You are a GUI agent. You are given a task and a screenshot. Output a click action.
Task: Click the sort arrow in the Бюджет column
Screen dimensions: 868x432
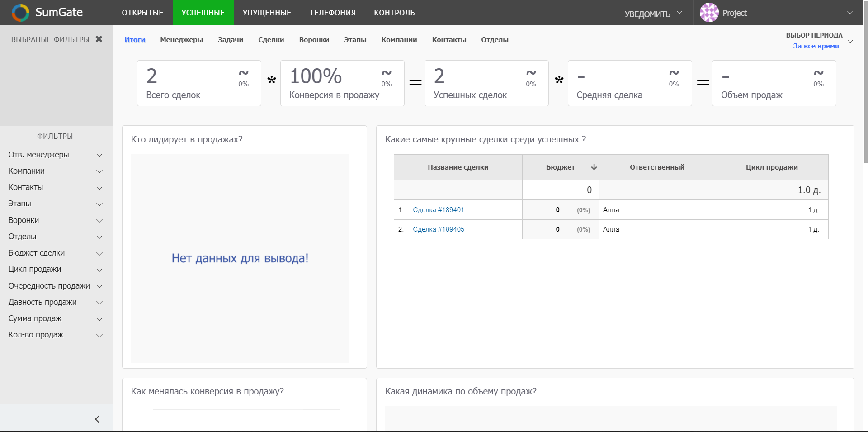(x=594, y=167)
